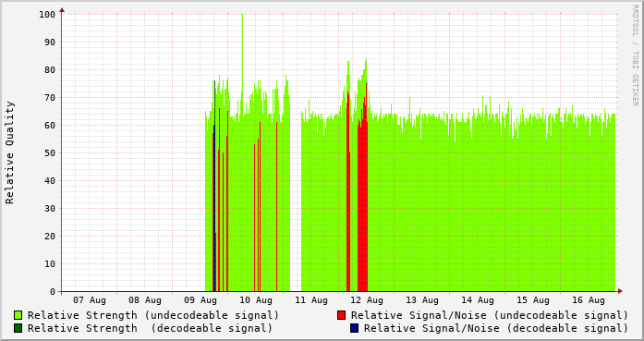Click the 12 Aug date label

click(x=367, y=300)
